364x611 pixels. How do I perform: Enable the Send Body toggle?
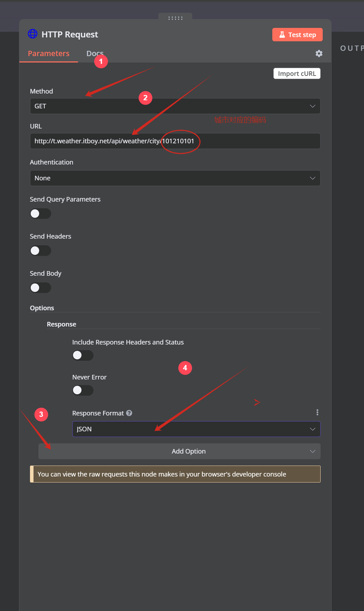tap(41, 288)
